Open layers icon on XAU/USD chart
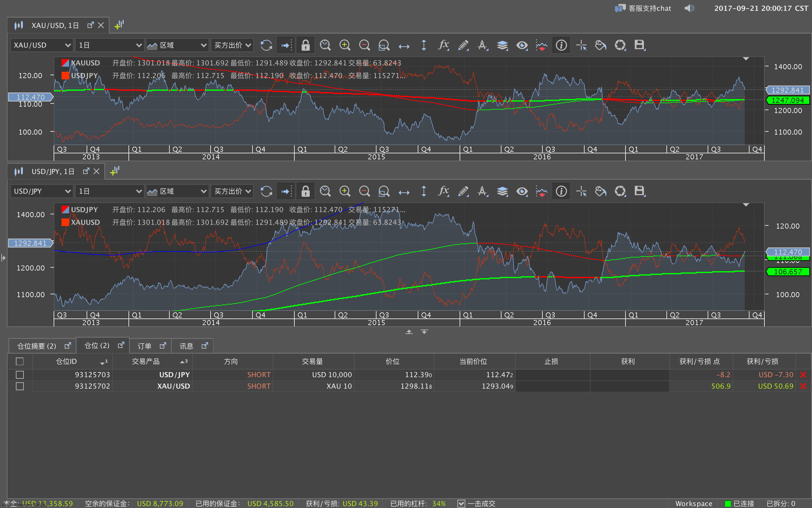Viewport: 812px width, 508px height. point(502,45)
